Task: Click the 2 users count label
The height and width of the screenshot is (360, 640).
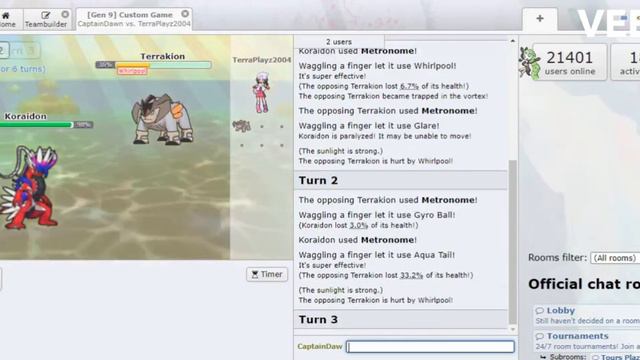Action: [339, 42]
